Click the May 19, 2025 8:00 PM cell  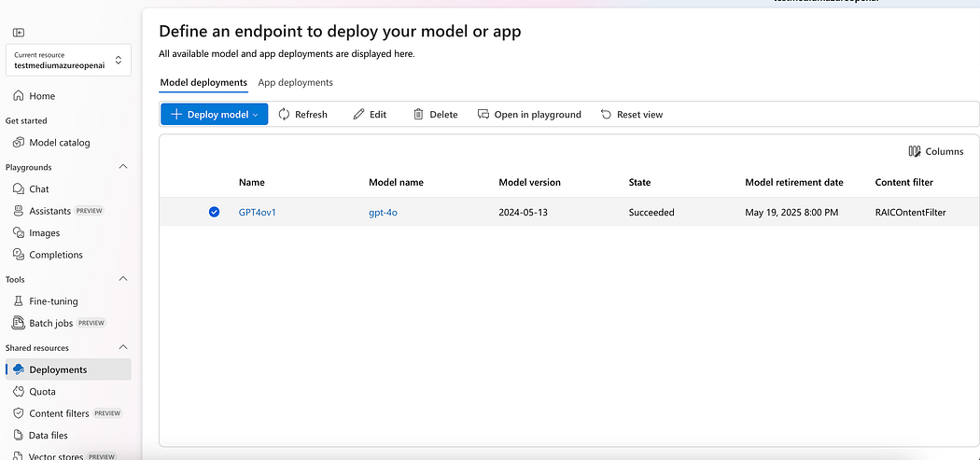pos(791,213)
